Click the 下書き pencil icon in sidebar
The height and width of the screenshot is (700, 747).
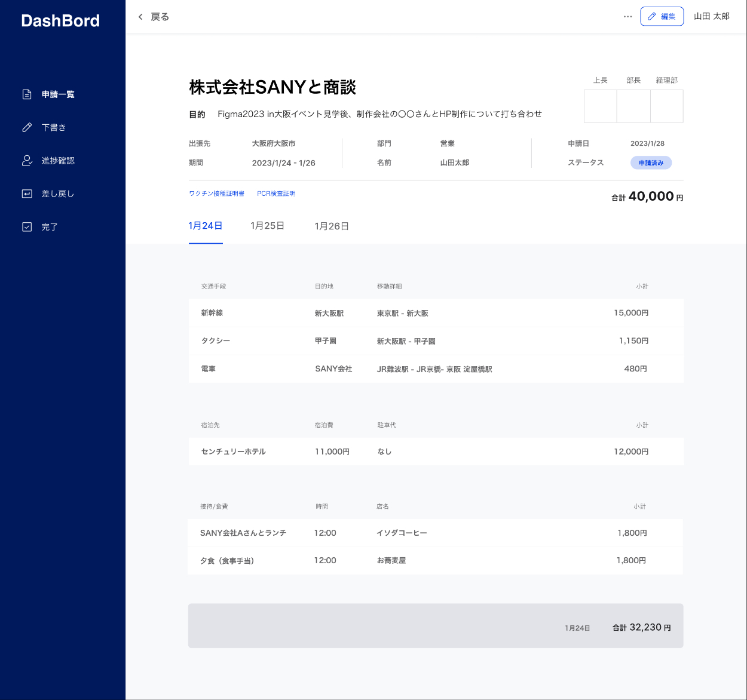(27, 127)
